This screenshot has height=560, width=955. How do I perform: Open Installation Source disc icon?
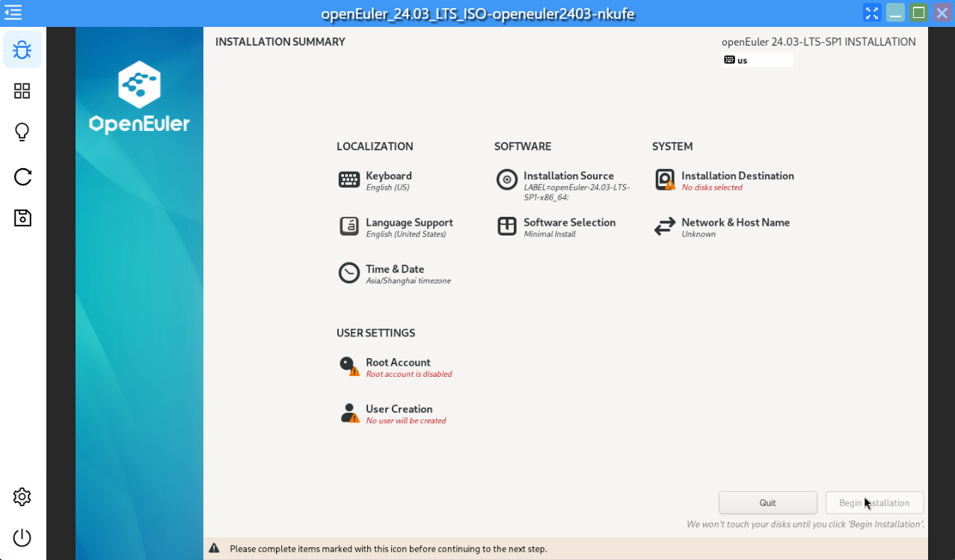(507, 179)
